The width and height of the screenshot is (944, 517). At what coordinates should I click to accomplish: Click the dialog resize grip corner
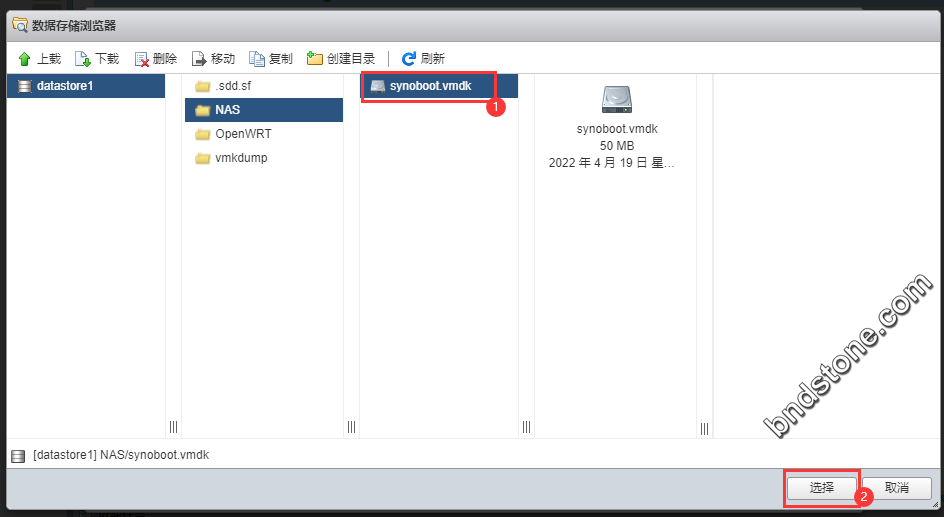[x=935, y=504]
